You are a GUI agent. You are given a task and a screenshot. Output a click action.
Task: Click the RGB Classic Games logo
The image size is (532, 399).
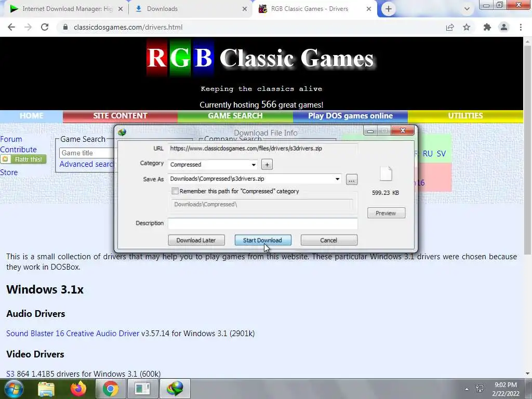[260, 58]
